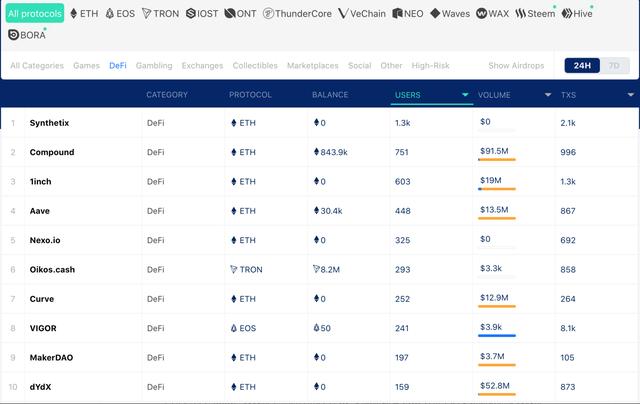Switch to Exchanges category tab

pos(202,66)
